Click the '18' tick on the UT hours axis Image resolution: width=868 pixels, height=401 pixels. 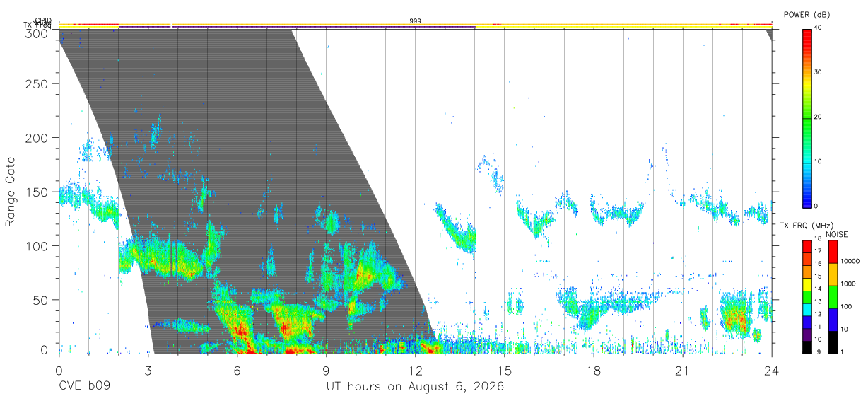click(x=593, y=370)
